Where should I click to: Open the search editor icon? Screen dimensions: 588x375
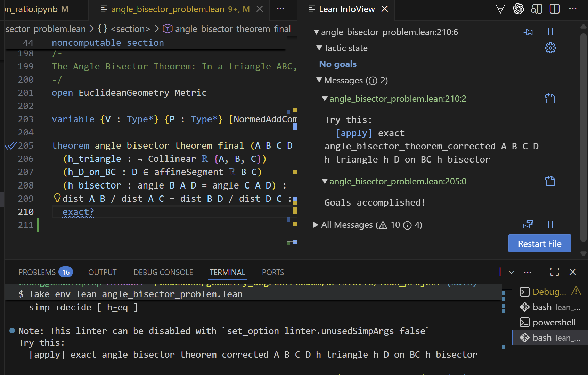(x=537, y=9)
